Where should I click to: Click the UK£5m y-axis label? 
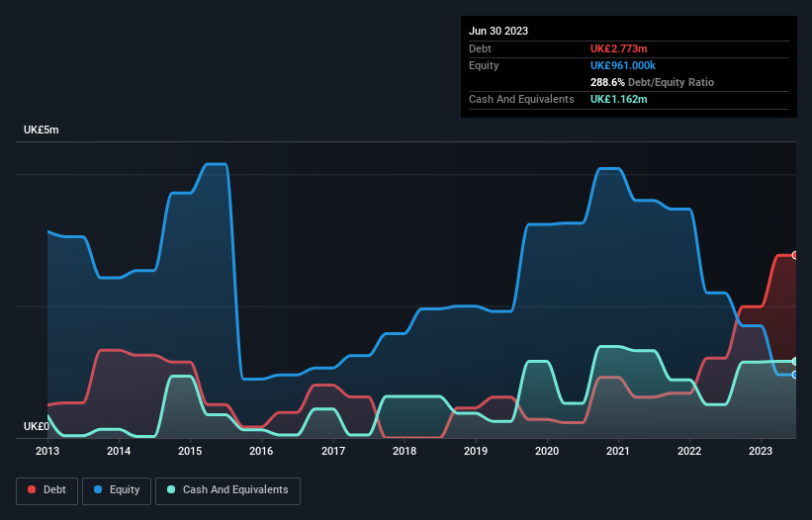41,130
